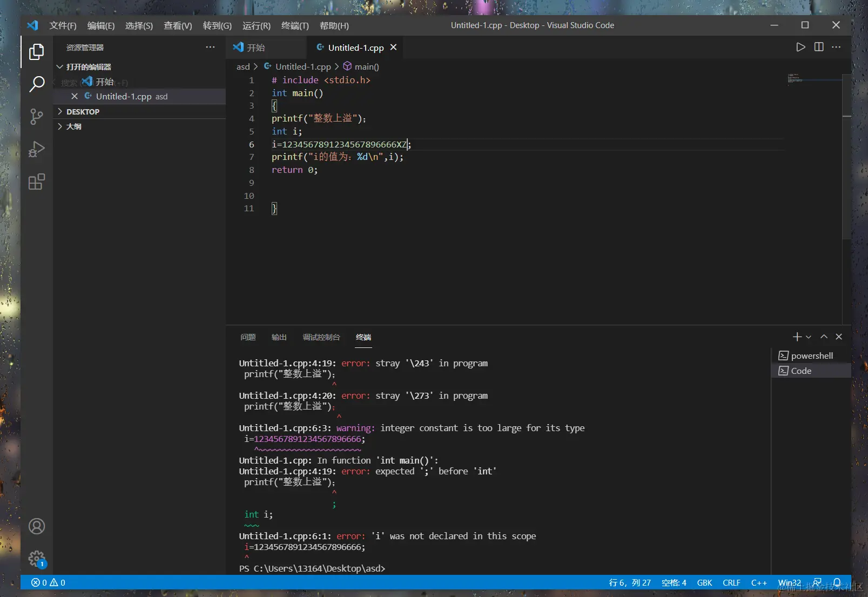Change indentation via 空格: 4
The width and height of the screenshot is (868, 597).
[674, 582]
